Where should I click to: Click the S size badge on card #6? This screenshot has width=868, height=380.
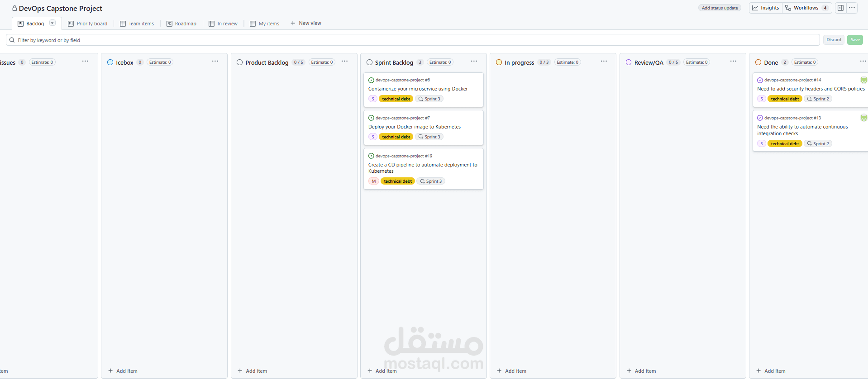pyautogui.click(x=372, y=99)
